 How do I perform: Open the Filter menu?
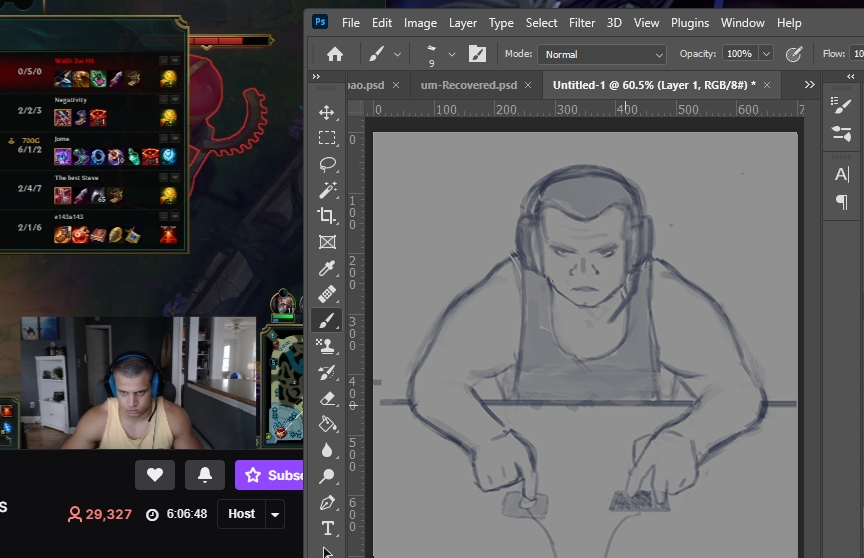click(x=582, y=23)
